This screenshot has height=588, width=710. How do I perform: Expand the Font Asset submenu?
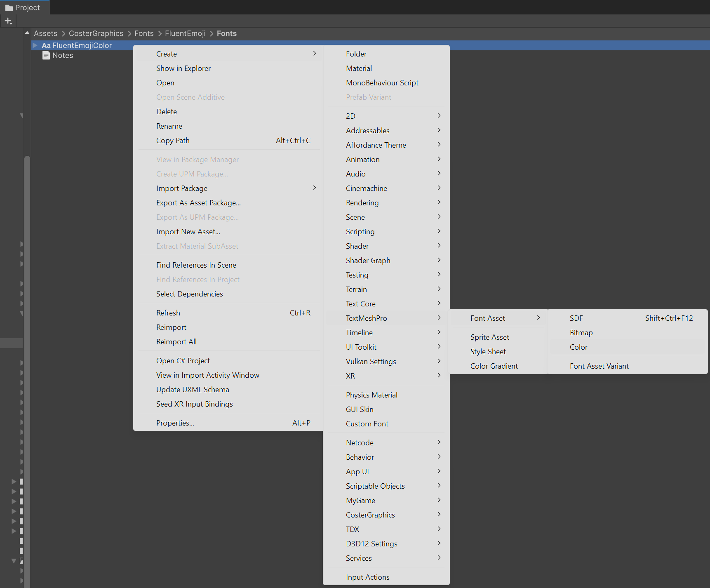tap(498, 318)
